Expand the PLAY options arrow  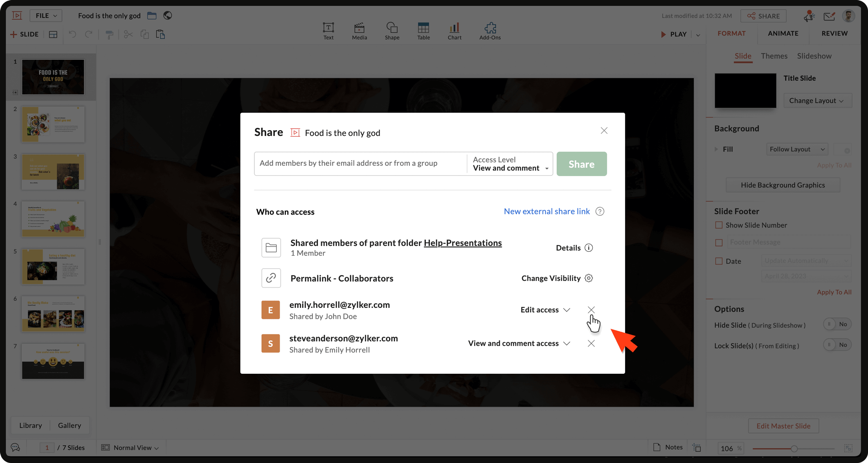pos(698,35)
